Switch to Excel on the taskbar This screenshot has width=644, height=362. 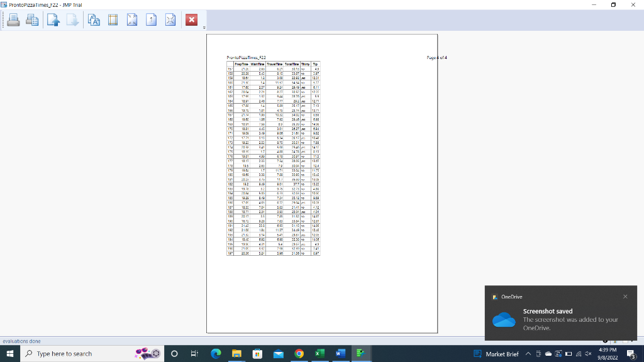[320, 353]
